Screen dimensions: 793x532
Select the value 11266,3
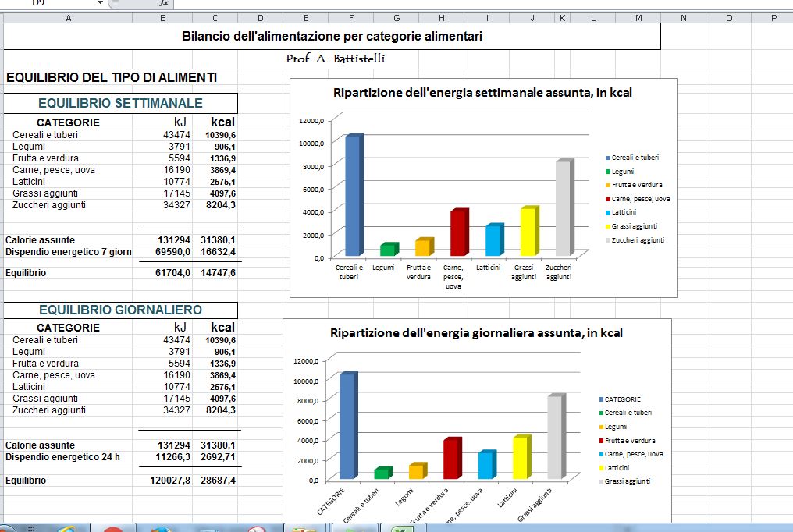coord(172,456)
